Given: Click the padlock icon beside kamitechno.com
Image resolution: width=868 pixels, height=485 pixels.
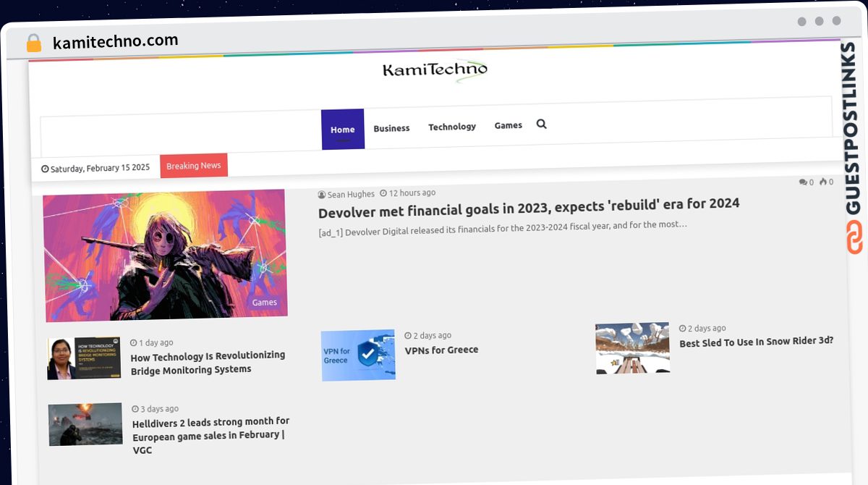Looking at the screenshot, I should pos(33,43).
